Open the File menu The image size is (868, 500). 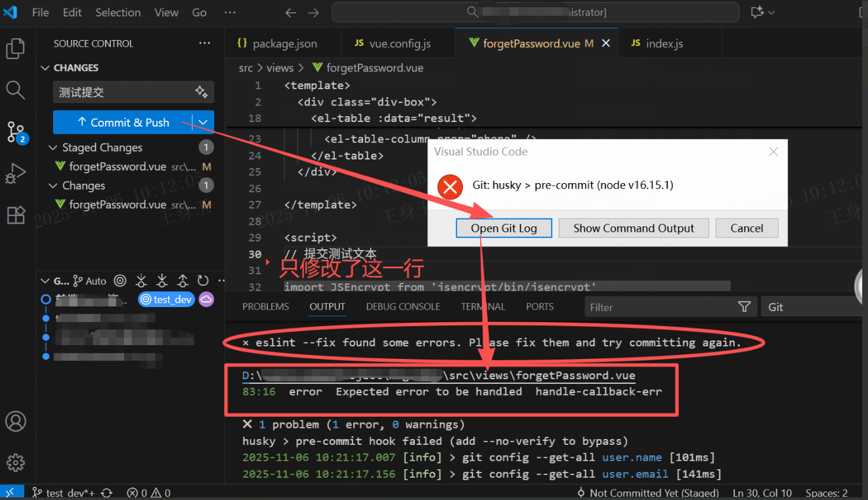(41, 12)
